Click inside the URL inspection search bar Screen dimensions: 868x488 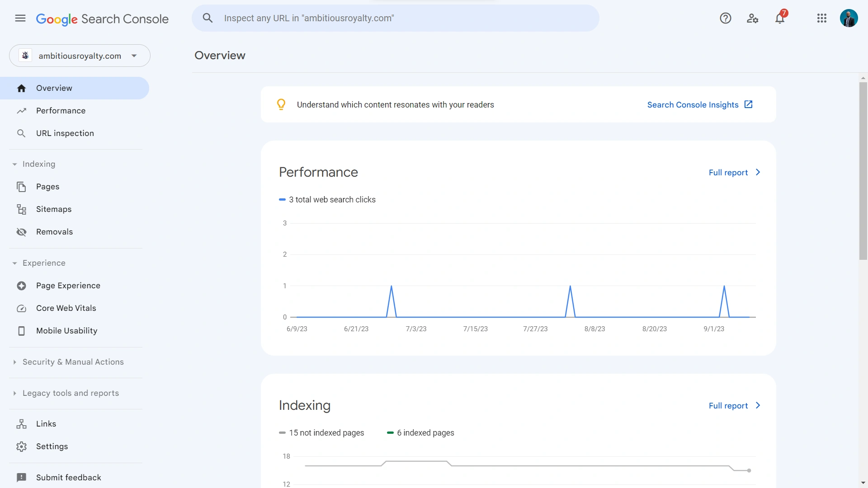(396, 18)
